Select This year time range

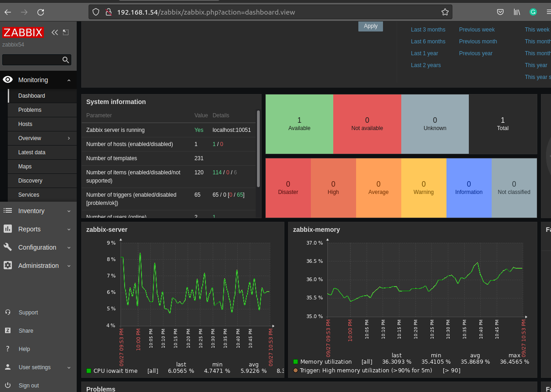point(536,65)
